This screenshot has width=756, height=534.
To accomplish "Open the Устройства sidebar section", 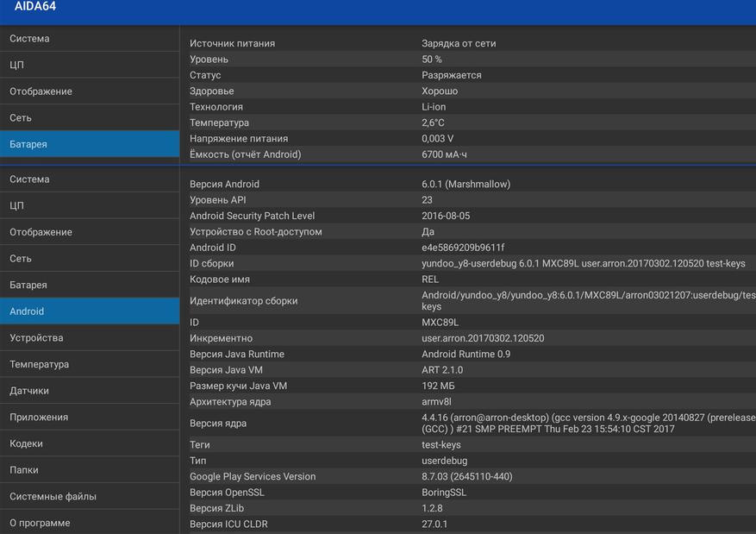I will [x=90, y=337].
